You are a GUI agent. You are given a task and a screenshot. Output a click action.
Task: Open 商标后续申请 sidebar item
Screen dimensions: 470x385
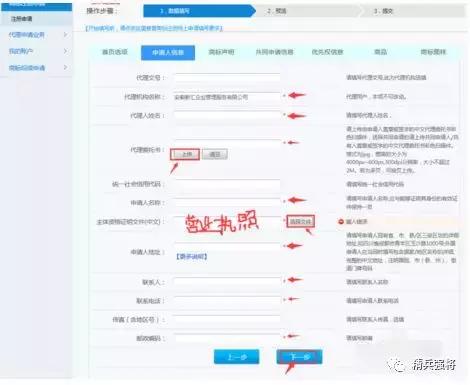[27, 68]
